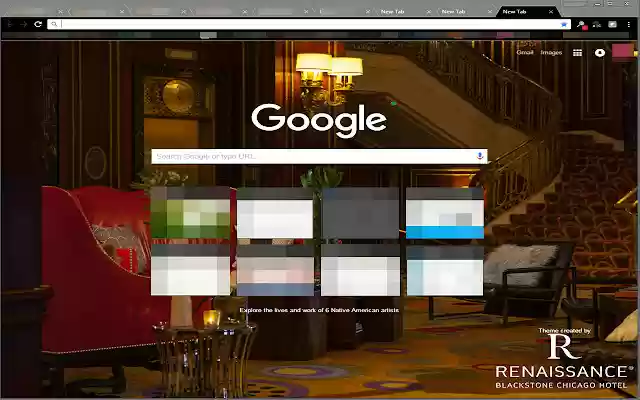Click the extension icon left of Chrome menu
640x400 pixels.
pos(613,24)
